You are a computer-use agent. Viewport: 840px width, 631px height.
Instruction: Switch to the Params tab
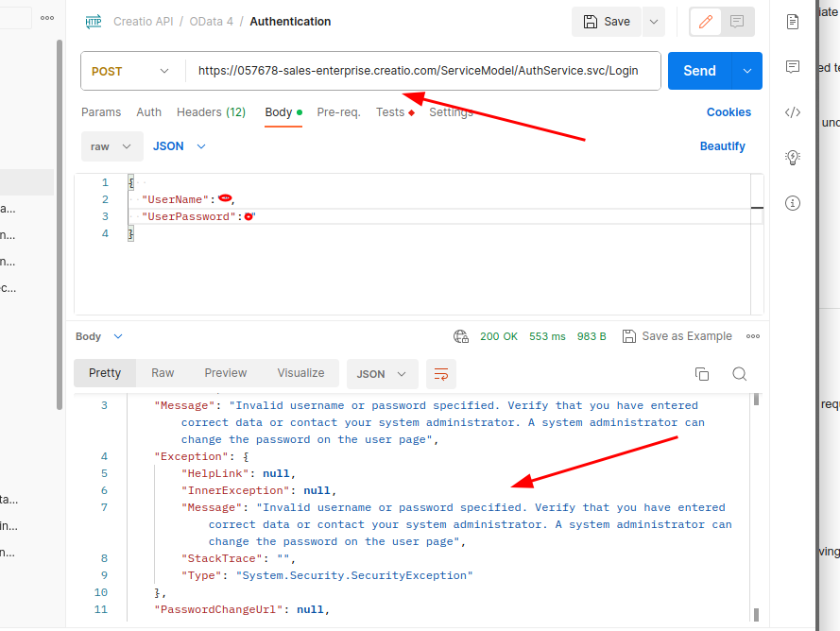(101, 112)
